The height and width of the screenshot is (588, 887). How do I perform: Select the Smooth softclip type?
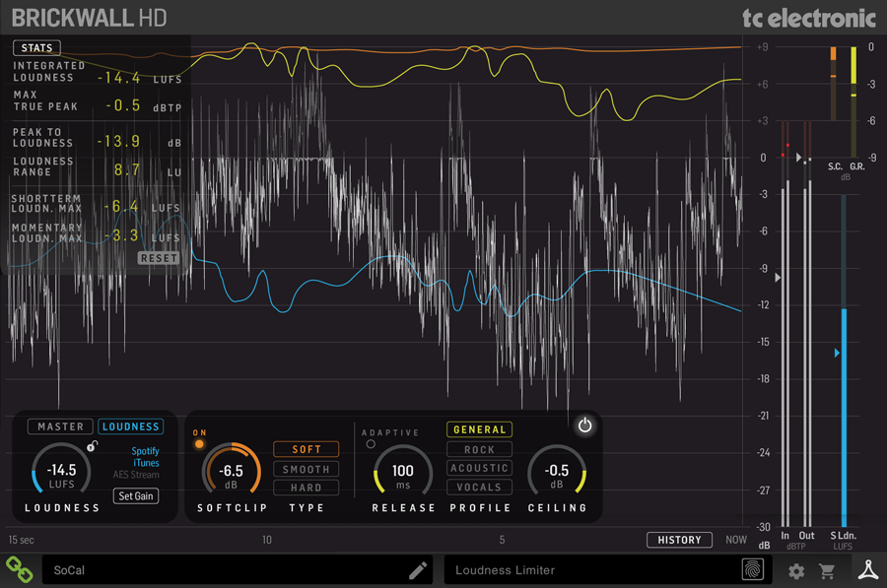(306, 469)
